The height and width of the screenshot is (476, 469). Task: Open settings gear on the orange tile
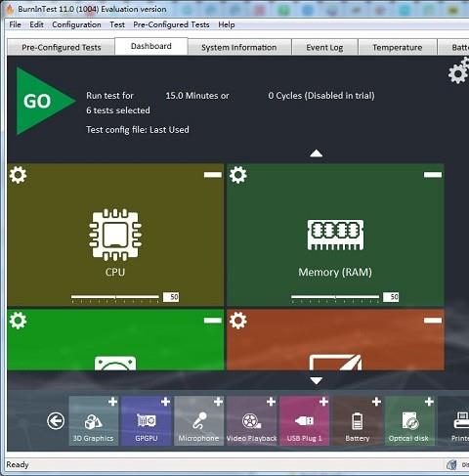[238, 321]
